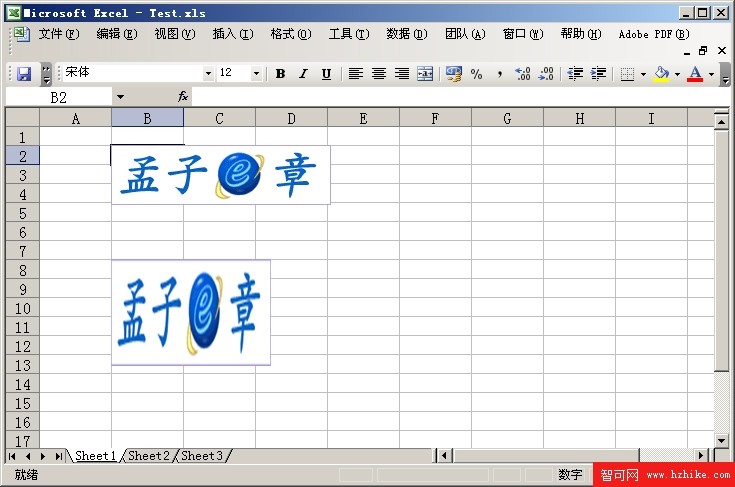Minimize workbook document window

point(687,51)
